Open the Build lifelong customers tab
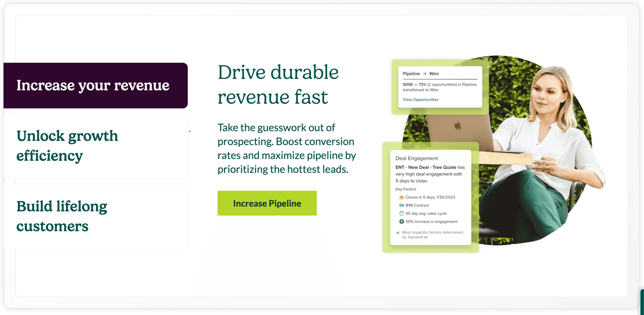The width and height of the screenshot is (644, 315). click(95, 216)
